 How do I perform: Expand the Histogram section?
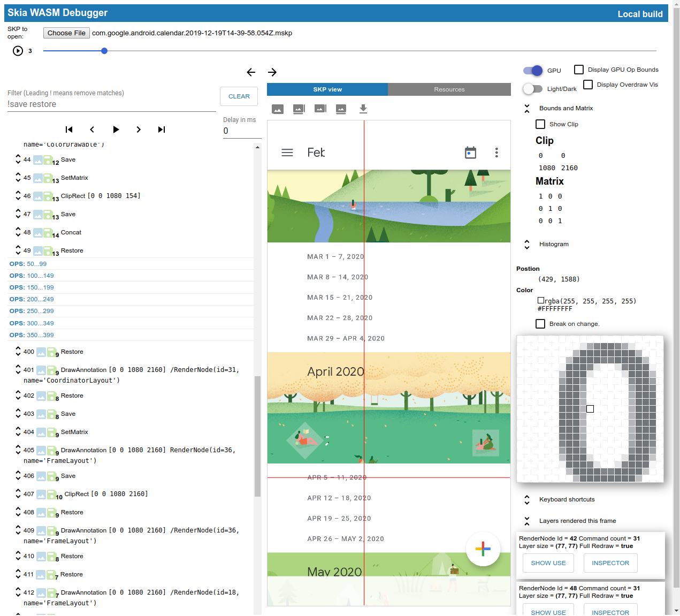[x=527, y=245]
